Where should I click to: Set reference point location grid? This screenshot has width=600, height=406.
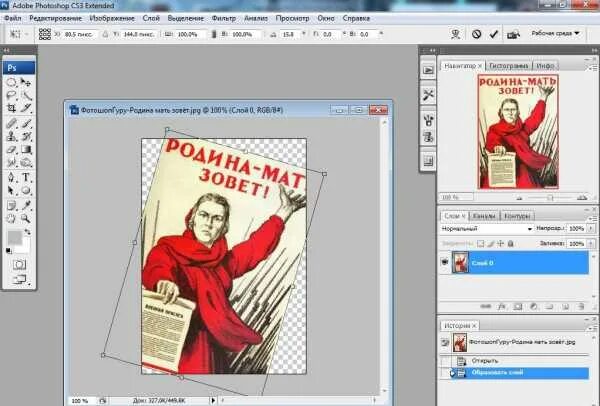(x=45, y=34)
